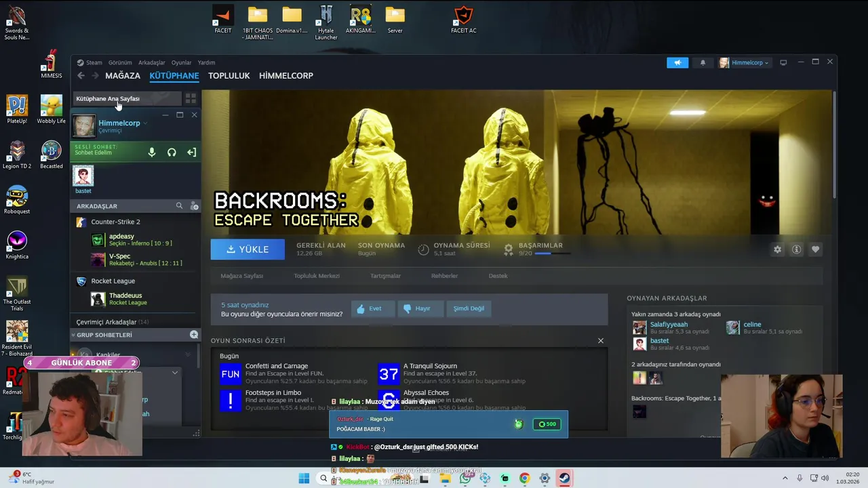Collapse the Sohbet Edelim chat overlay chevron
868x488 pixels.
(175, 373)
